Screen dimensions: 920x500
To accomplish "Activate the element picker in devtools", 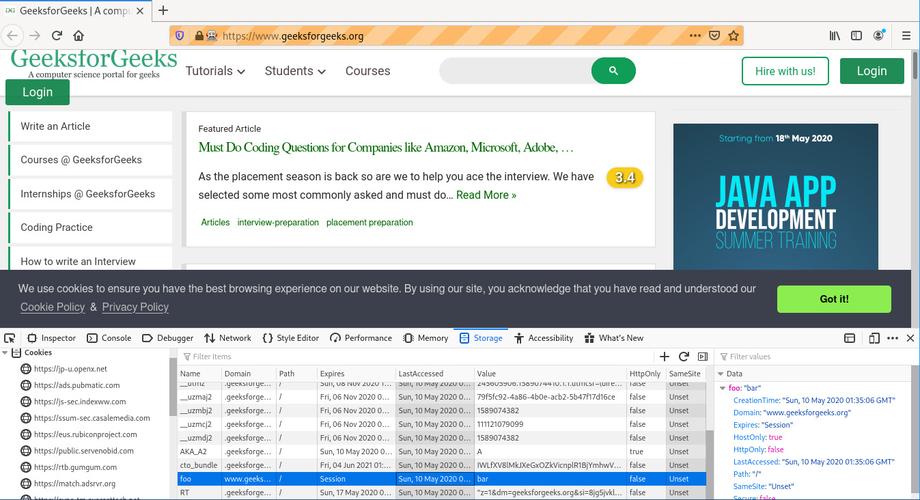I will coord(10,338).
